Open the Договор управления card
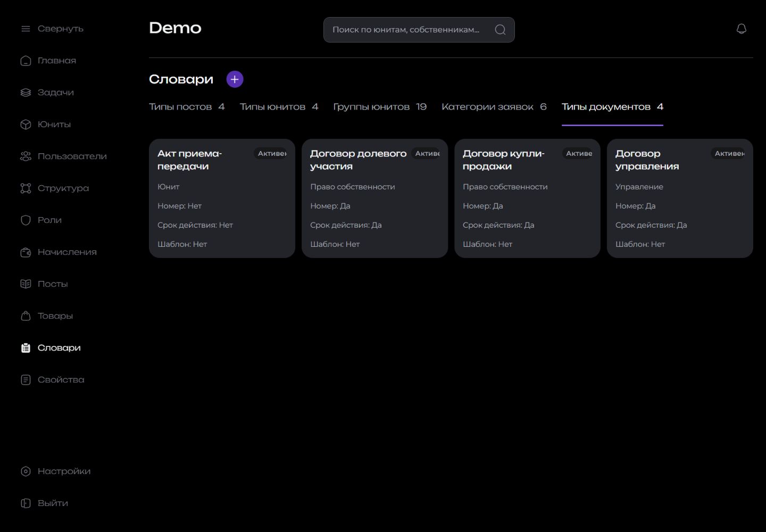Image resolution: width=766 pixels, height=532 pixels. [680, 198]
